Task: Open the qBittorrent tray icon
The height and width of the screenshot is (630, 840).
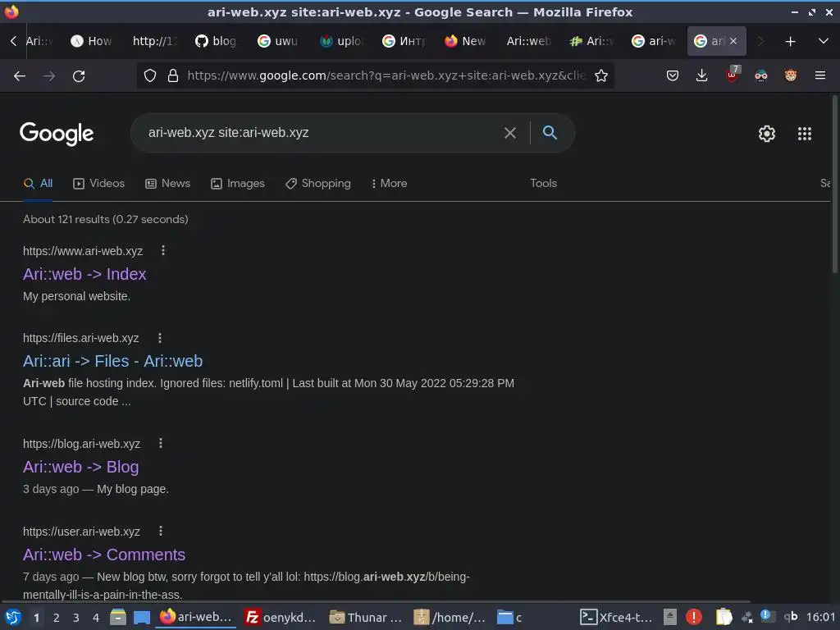Action: point(791,617)
